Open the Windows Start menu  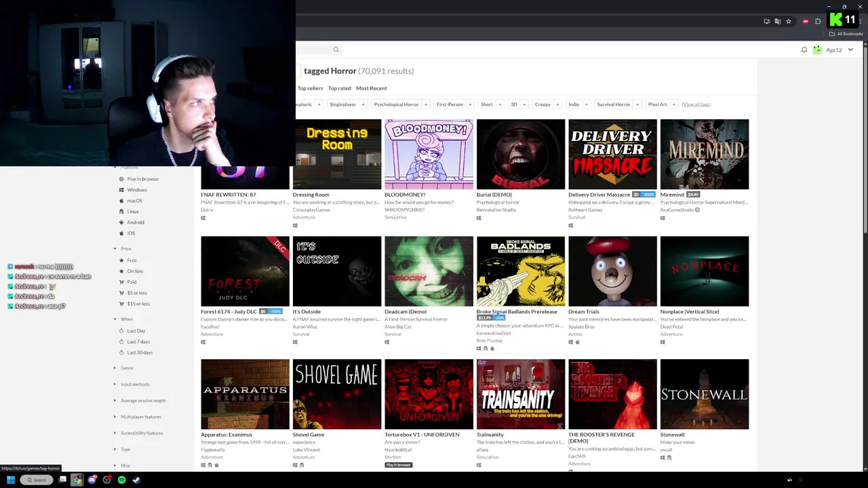coord(11,480)
